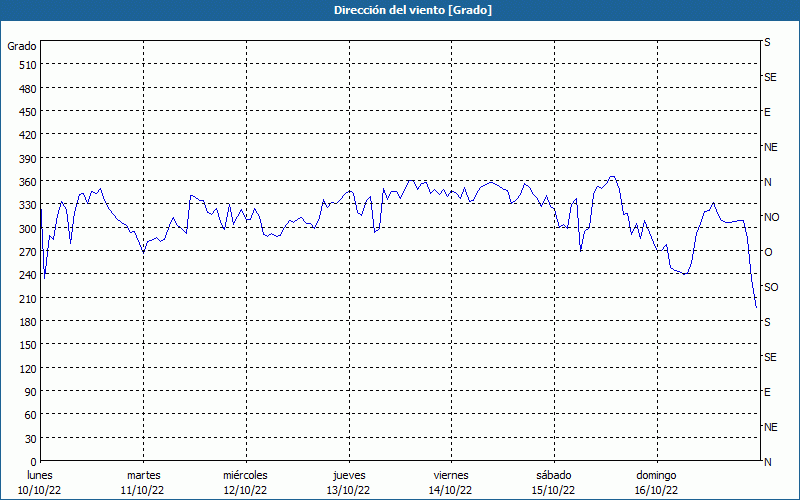Click the 'lunes' day label
This screenshot has height=500, width=800.
pyautogui.click(x=40, y=475)
